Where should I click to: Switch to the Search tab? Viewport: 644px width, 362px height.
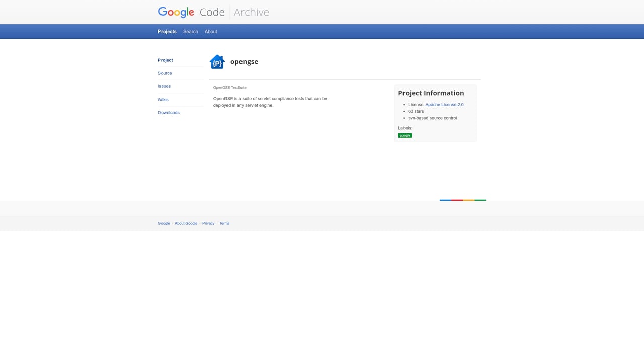190,31
